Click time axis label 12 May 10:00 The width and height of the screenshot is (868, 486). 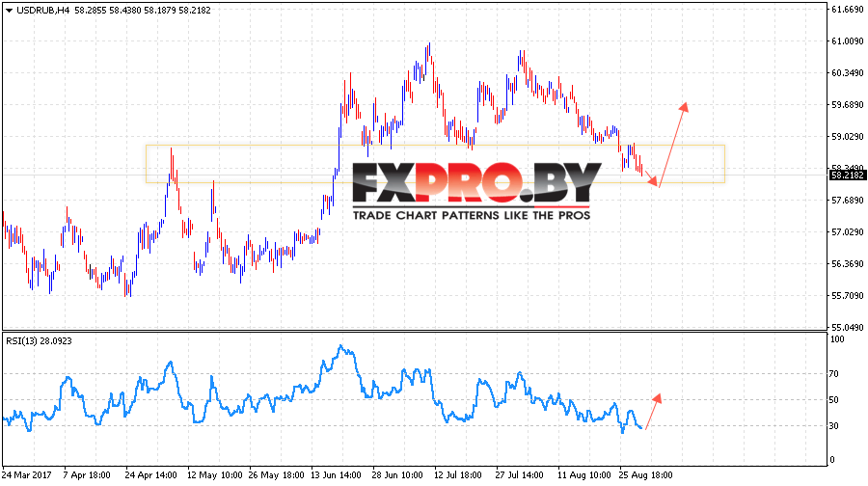215,475
